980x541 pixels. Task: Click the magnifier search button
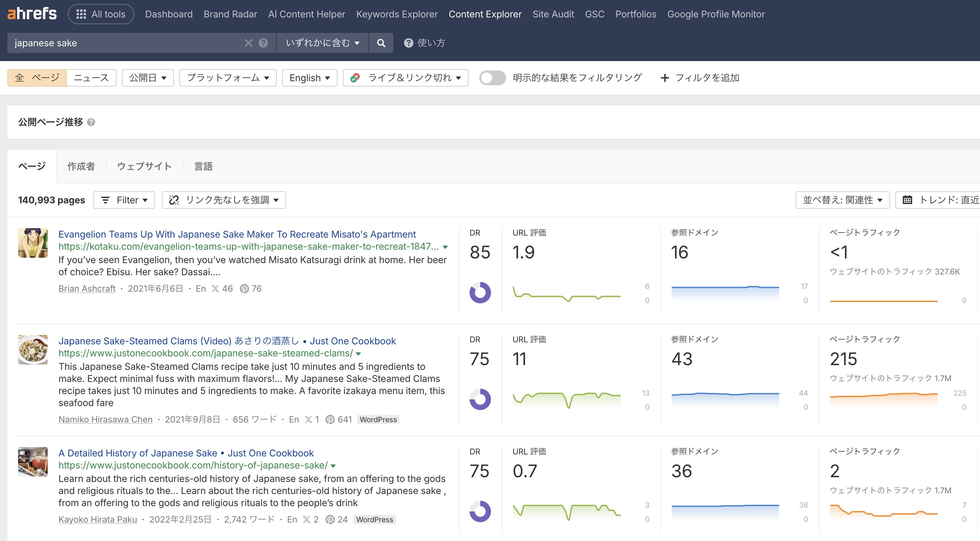[x=381, y=43]
